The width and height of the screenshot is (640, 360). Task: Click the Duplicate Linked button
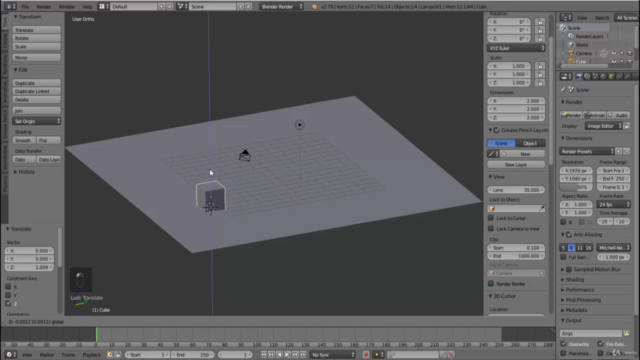tap(37, 91)
